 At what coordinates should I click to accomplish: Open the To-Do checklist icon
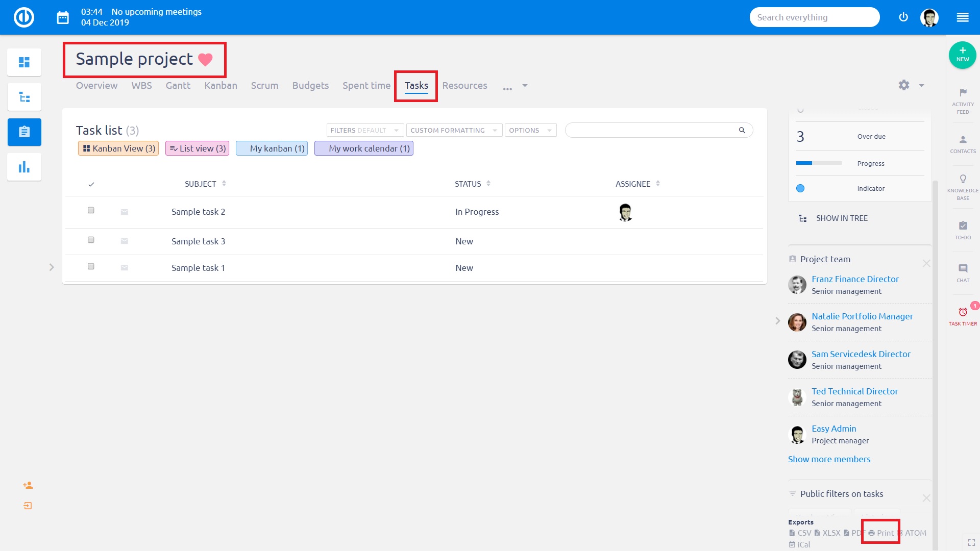coord(963,226)
